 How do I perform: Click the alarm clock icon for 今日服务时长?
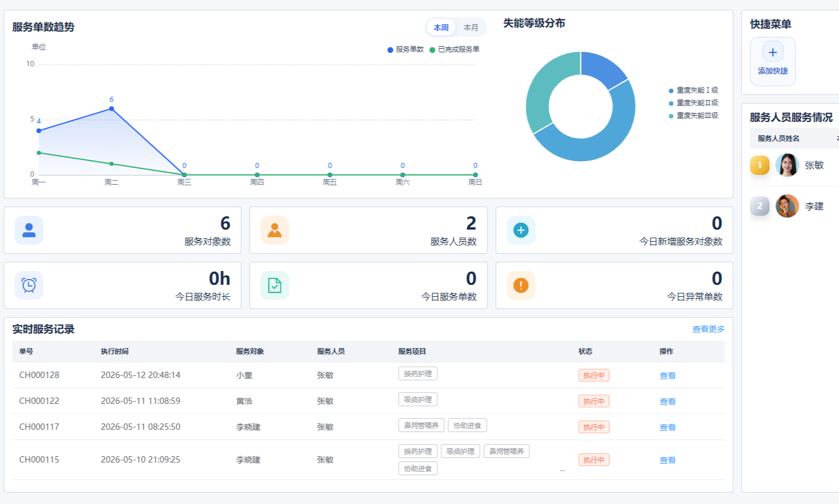(29, 285)
